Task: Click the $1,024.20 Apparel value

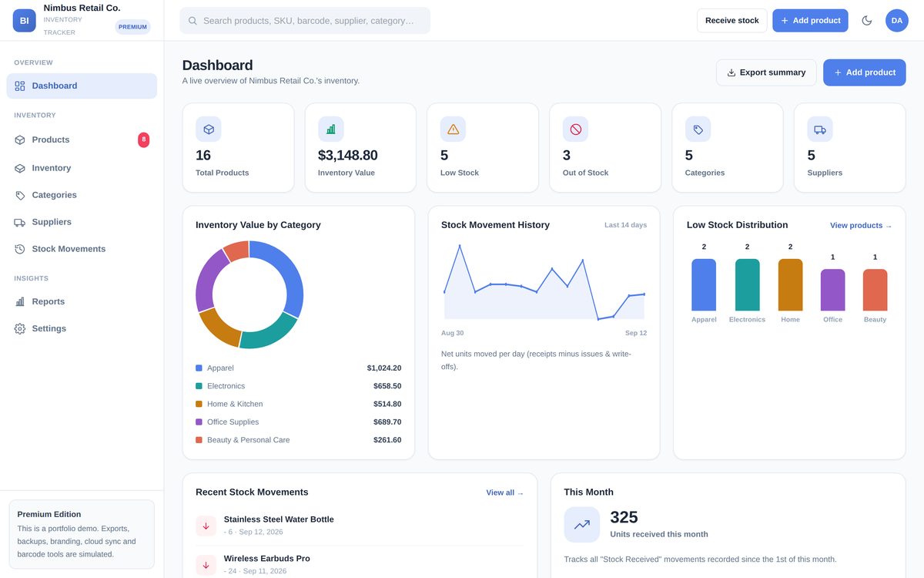Action: click(x=384, y=368)
